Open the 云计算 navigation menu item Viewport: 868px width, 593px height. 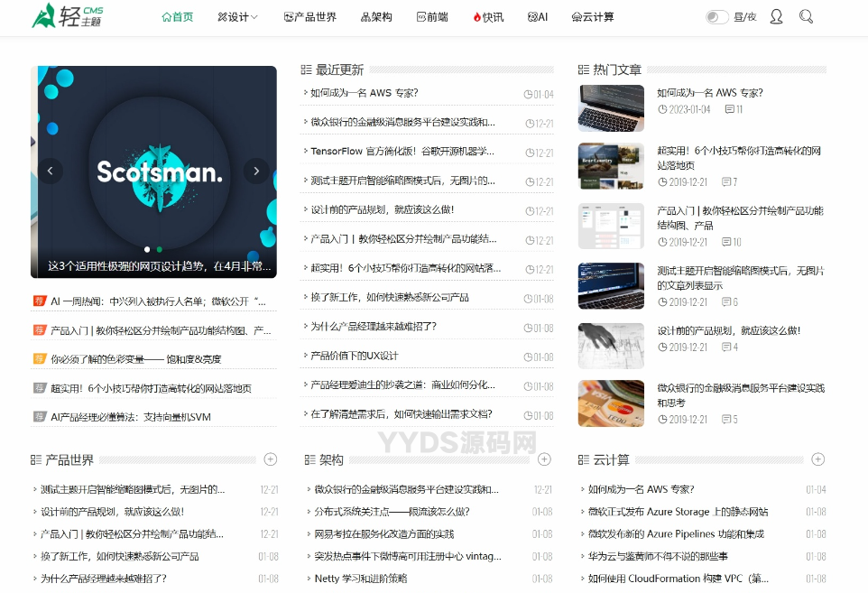coord(593,17)
